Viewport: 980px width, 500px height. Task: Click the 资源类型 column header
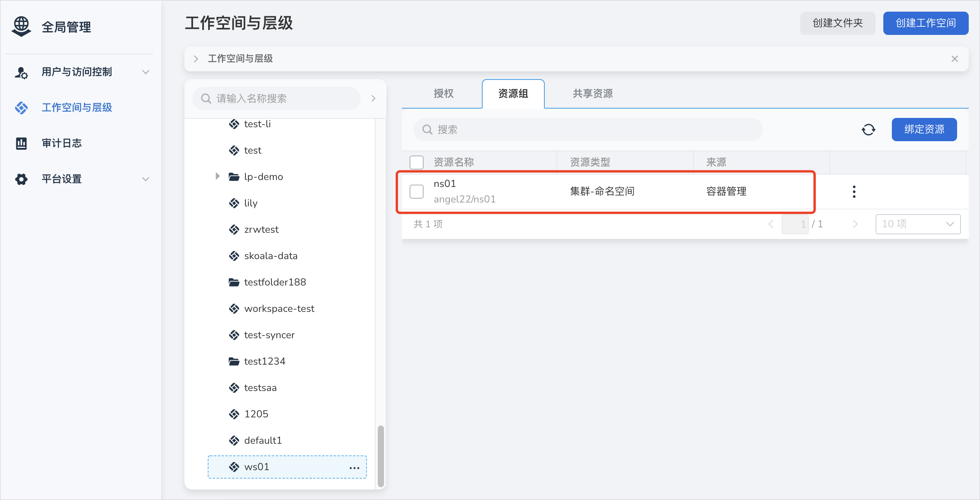(590, 162)
